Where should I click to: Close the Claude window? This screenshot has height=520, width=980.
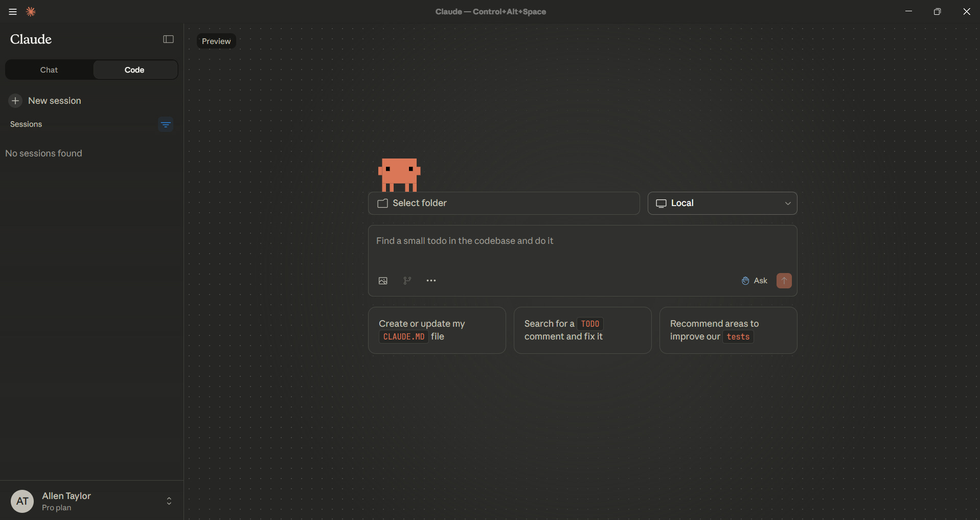pos(966,11)
